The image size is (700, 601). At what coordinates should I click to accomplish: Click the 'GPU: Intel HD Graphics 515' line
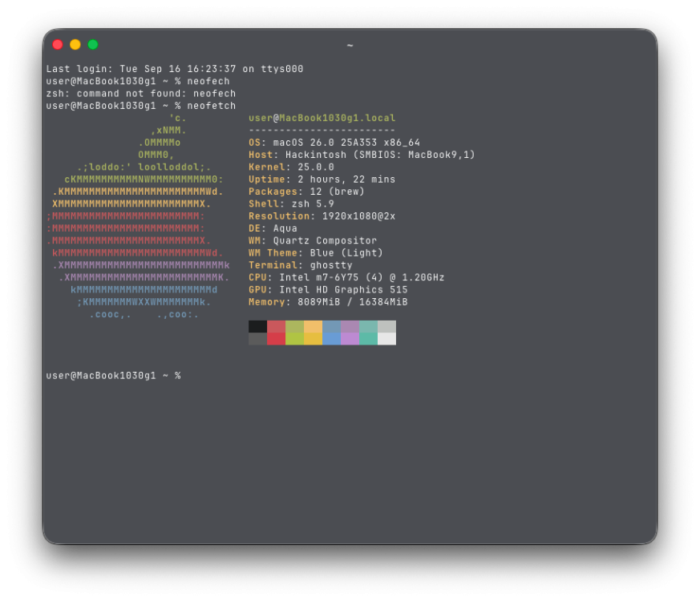(328, 290)
